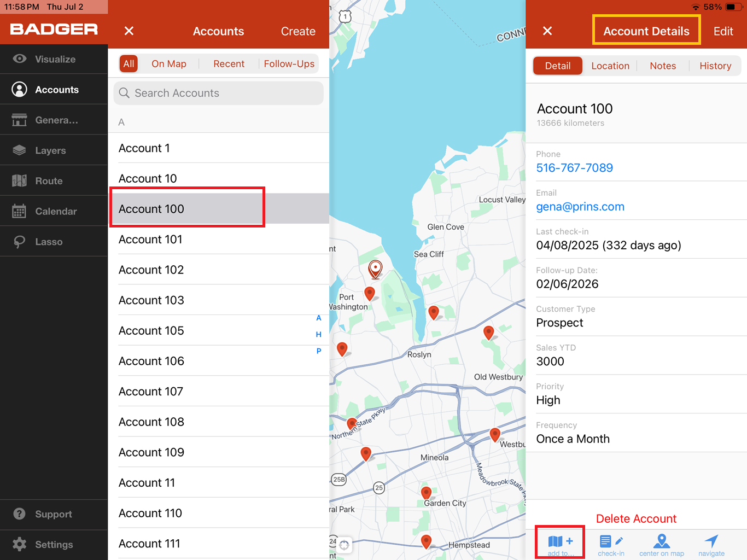Tap the center on map icon
The width and height of the screenshot is (747, 560).
tap(662, 541)
